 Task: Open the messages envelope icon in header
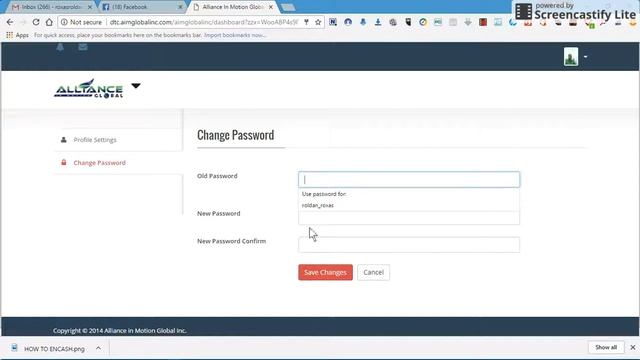[83, 47]
